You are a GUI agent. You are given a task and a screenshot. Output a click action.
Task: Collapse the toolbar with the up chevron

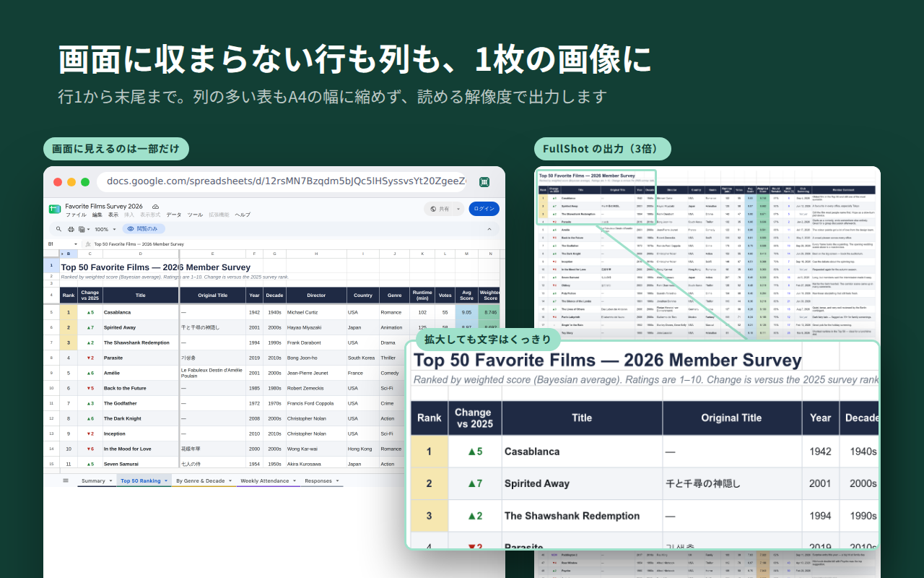[489, 229]
